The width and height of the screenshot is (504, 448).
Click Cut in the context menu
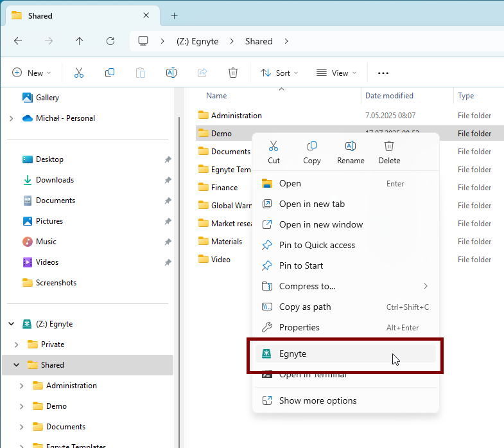click(274, 152)
